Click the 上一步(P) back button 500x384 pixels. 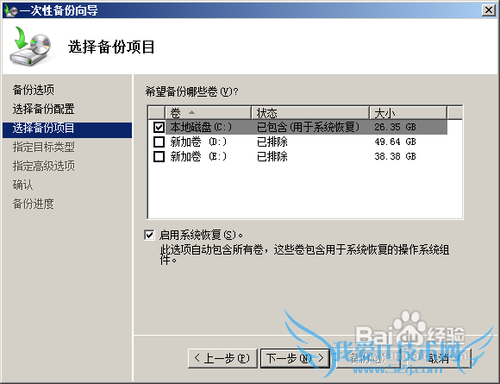click(223, 358)
